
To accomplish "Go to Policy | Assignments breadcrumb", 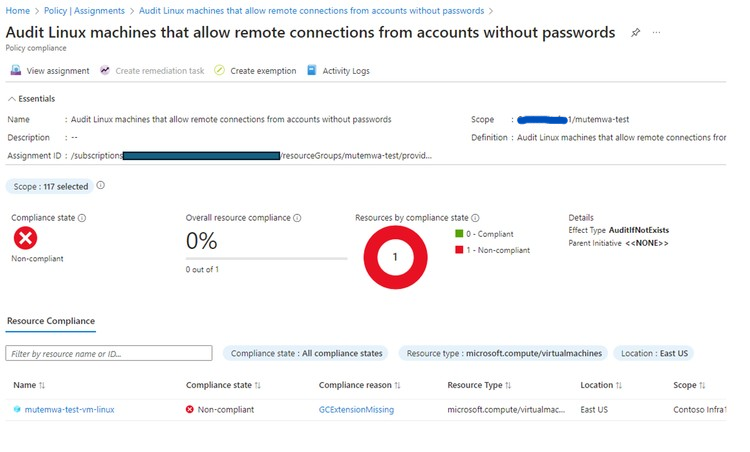I will pos(84,11).
